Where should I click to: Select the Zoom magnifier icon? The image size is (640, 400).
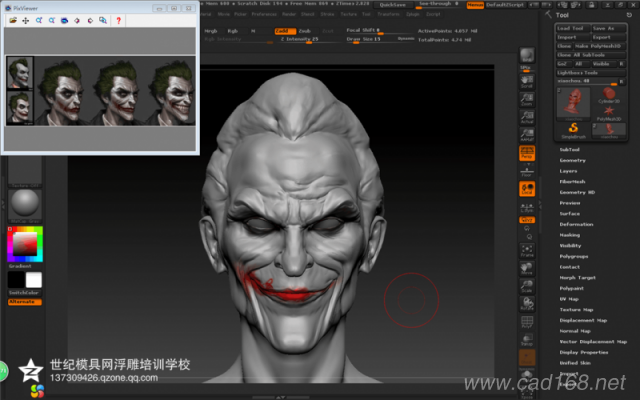(x=527, y=99)
